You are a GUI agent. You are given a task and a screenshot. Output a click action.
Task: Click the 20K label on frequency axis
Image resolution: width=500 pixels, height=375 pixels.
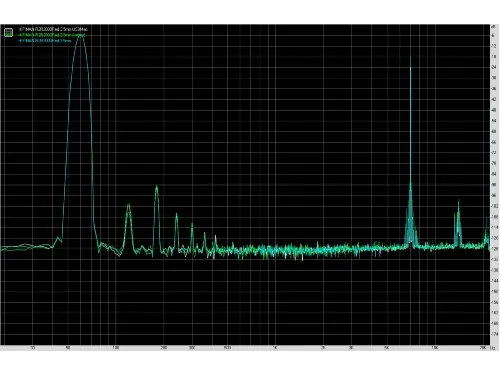tap(482, 348)
